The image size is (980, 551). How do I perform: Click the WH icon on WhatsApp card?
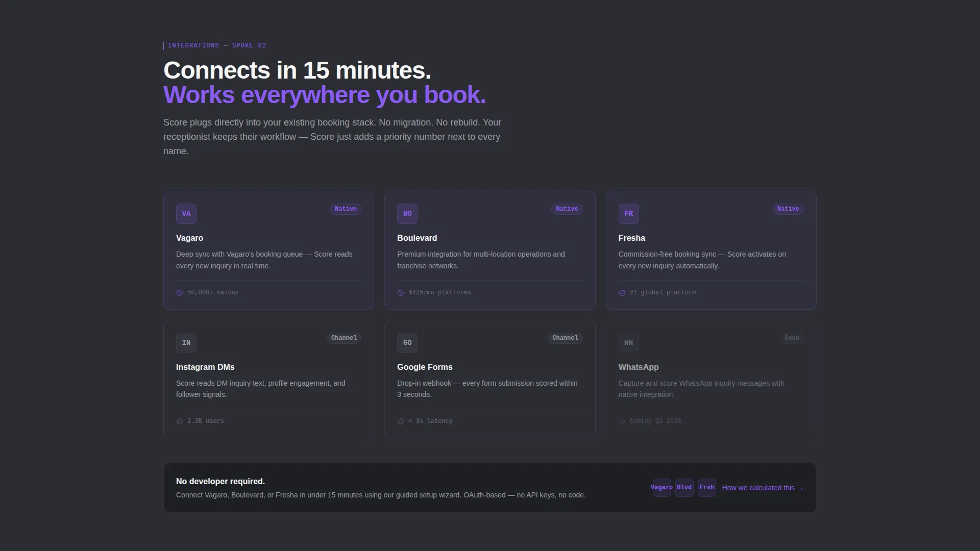point(628,343)
